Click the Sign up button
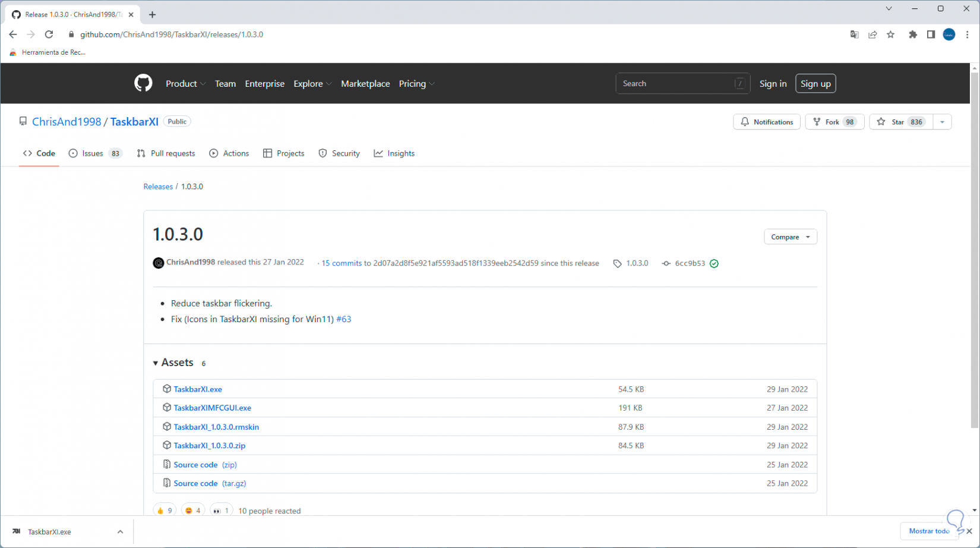The width and height of the screenshot is (980, 548). (x=815, y=84)
